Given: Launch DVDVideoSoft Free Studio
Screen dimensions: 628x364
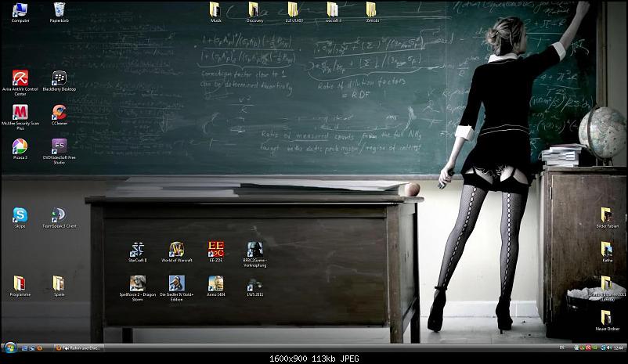Looking at the screenshot, I should pos(59,146).
